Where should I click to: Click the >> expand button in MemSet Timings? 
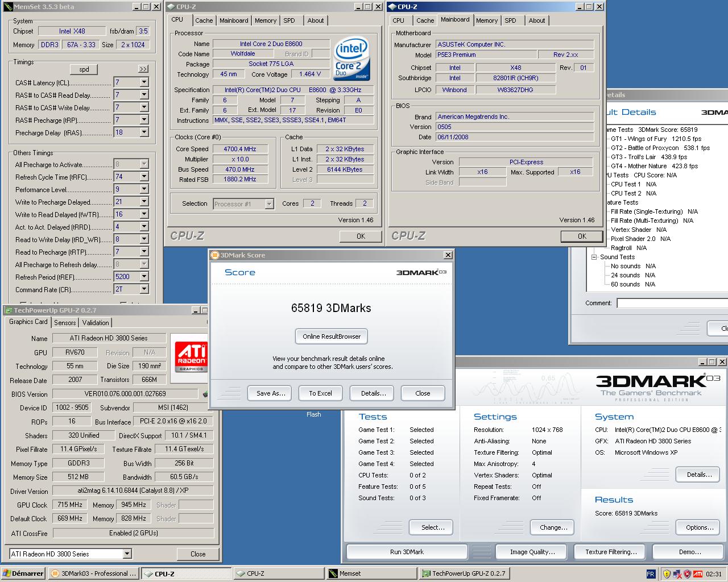coord(143,69)
